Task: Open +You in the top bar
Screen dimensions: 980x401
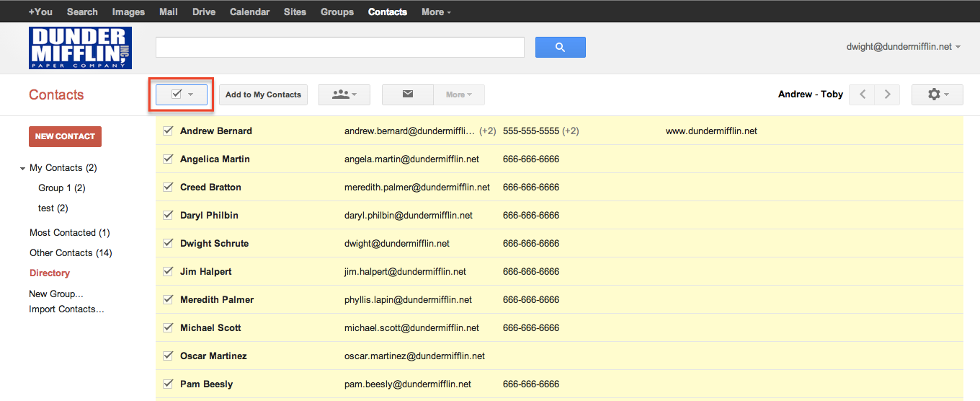Action: (x=40, y=12)
